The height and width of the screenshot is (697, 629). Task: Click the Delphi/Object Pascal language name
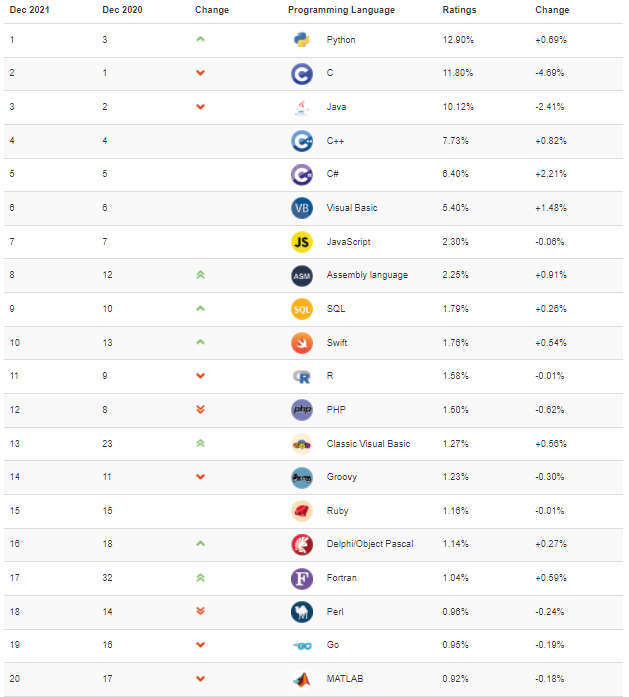pos(370,544)
